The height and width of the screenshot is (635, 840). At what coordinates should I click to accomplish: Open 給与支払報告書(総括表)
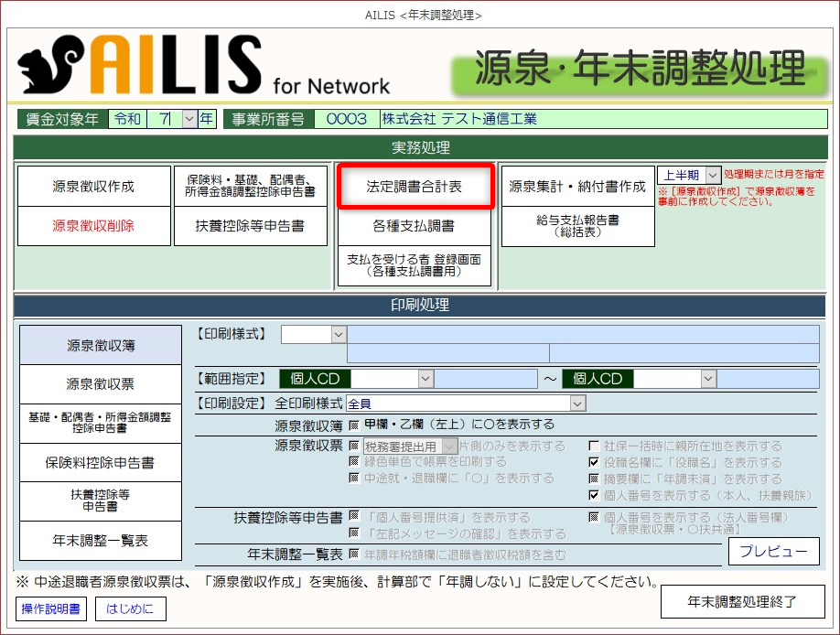[x=576, y=226]
